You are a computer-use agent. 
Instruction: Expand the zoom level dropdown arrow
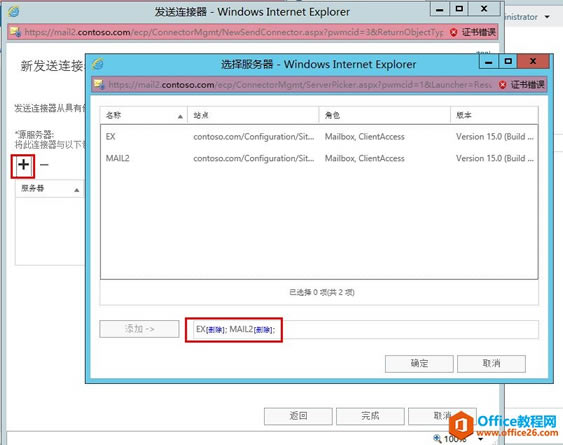[480, 439]
